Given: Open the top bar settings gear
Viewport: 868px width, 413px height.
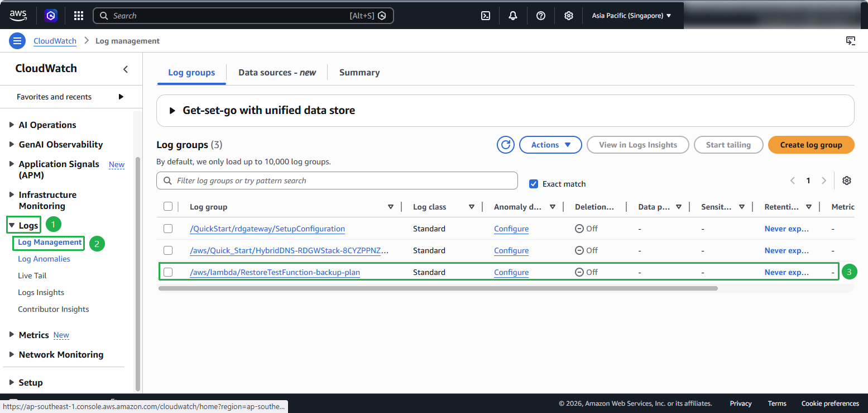Looking at the screenshot, I should coord(569,16).
